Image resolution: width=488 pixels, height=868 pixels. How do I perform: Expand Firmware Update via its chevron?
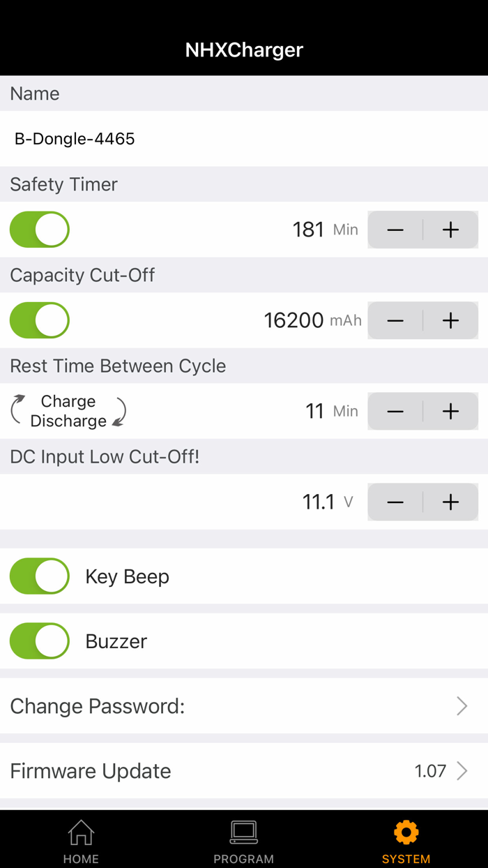(462, 771)
